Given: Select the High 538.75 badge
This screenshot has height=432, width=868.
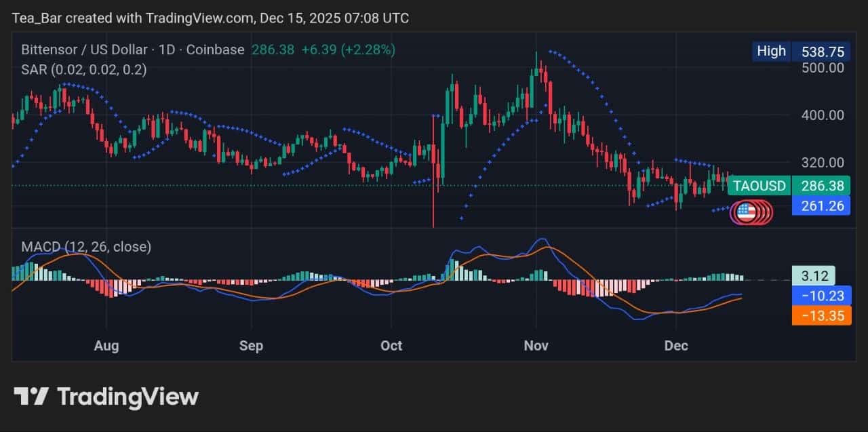Looking at the screenshot, I should tap(800, 51).
